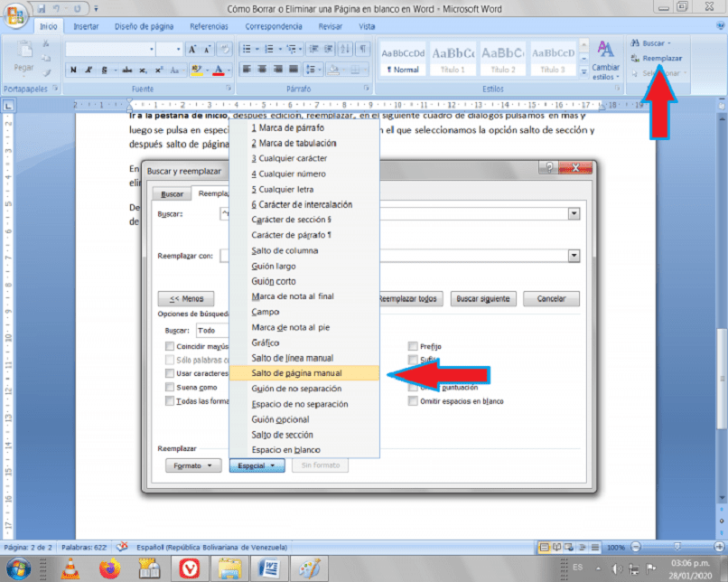Open Diseño de página ribbon tab

click(144, 26)
